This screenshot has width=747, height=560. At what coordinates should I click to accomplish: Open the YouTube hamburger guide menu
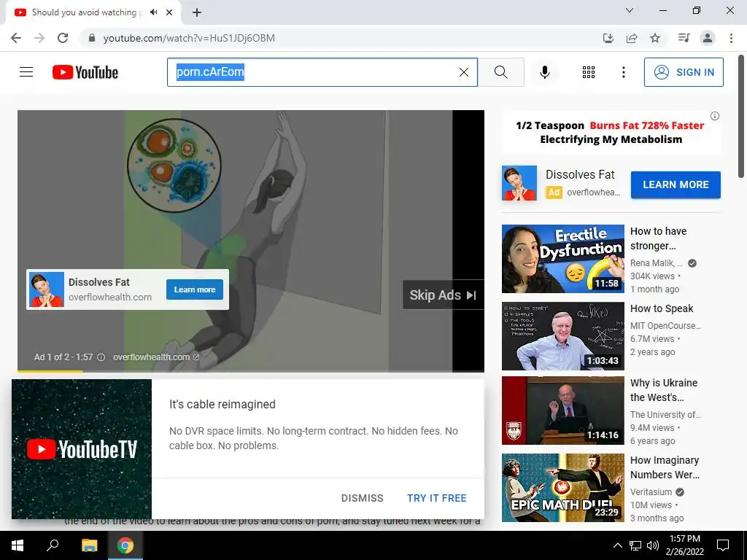coord(26,72)
